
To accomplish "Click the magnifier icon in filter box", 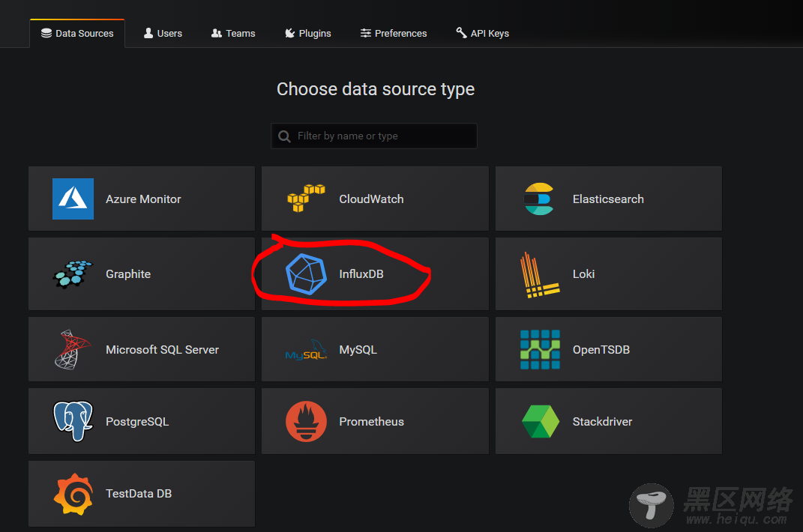I will 284,136.
